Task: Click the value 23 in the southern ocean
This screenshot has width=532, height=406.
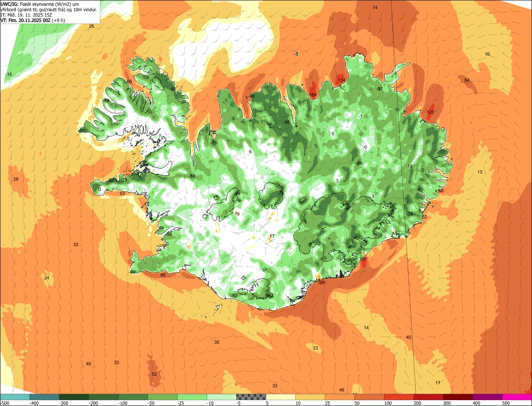Action: (x=315, y=348)
